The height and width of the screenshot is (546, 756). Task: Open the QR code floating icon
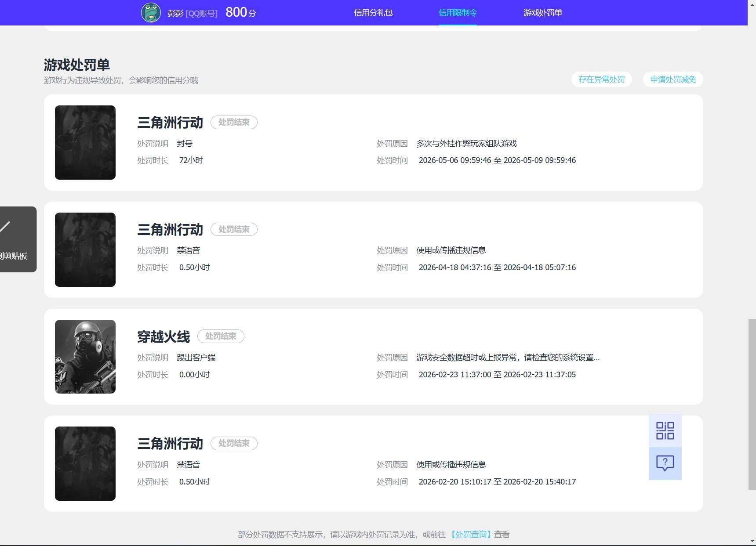tap(665, 431)
